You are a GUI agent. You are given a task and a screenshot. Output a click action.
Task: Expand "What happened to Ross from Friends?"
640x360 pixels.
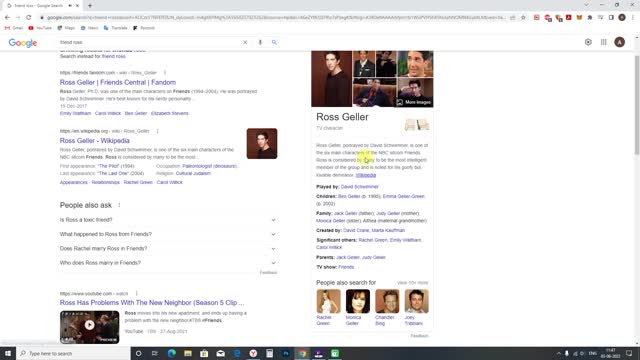(x=168, y=234)
